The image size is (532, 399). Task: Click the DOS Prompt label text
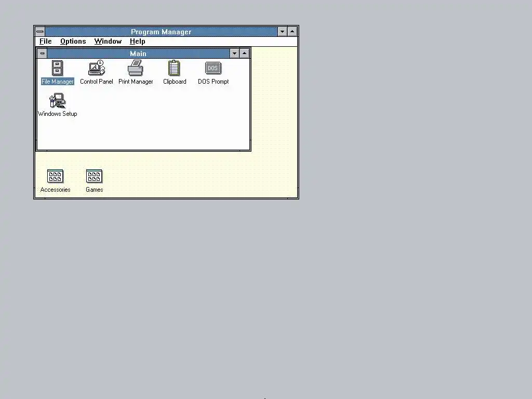tap(213, 82)
